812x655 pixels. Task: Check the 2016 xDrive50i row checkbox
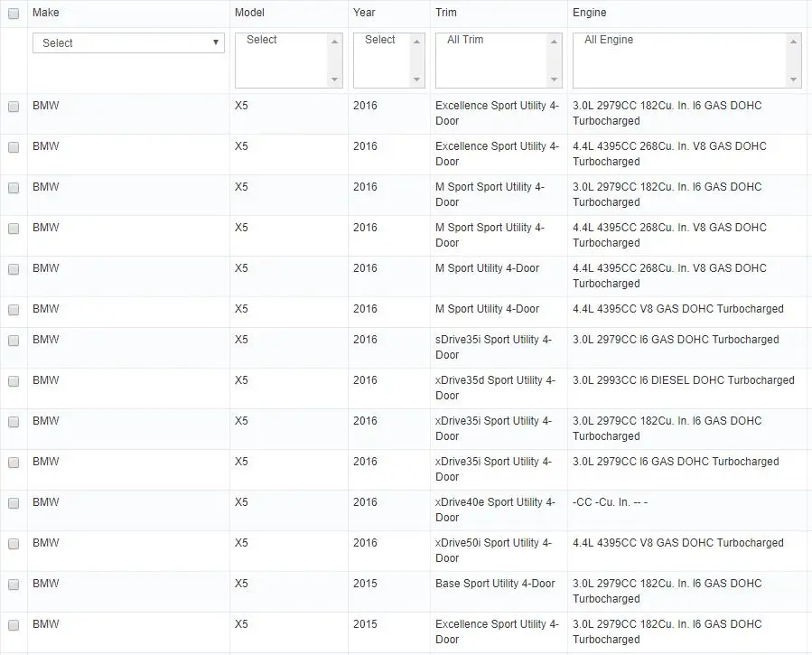[x=14, y=544]
